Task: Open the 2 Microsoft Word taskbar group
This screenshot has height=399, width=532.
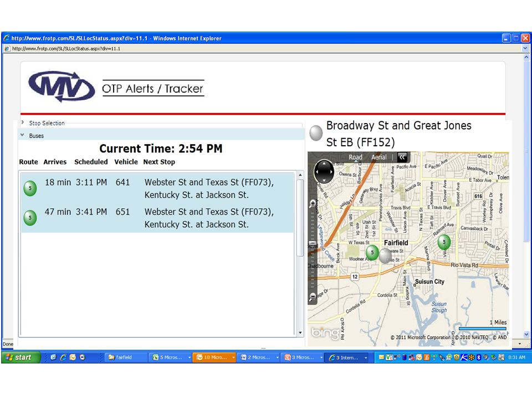Action: (x=259, y=357)
